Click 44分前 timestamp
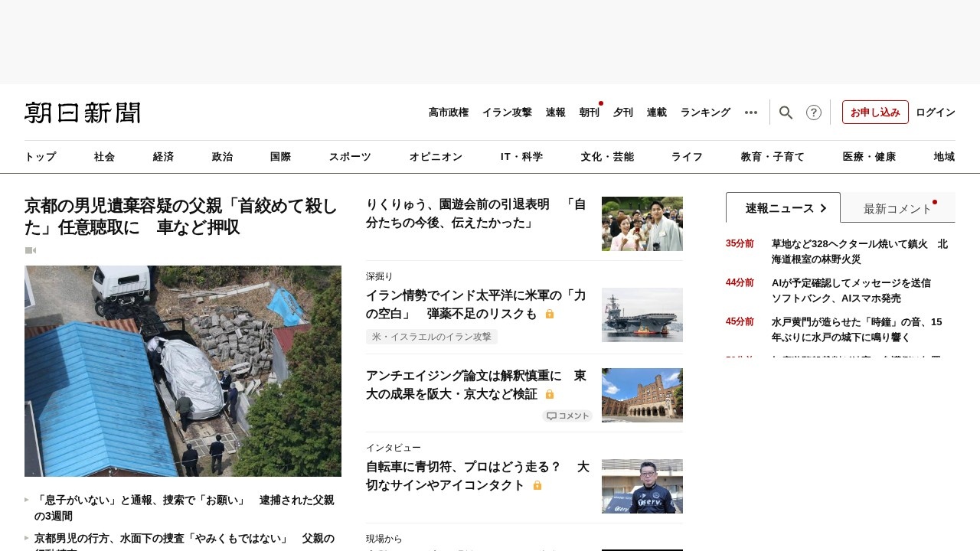Screen dimensions: 980x551 [x=740, y=282]
